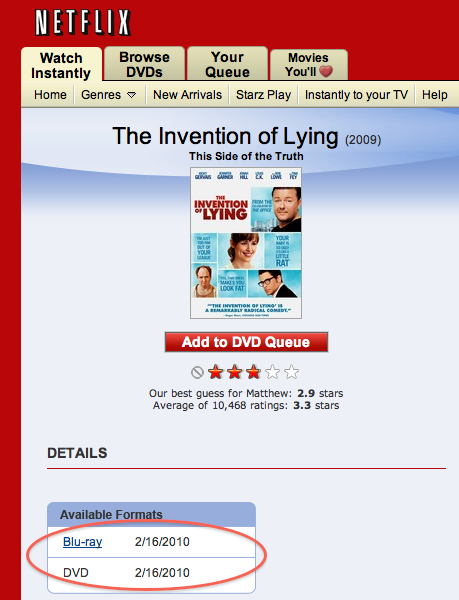Screen dimensions: 459x600
Task: Click the 'Not Interested' circle-slash icon
Action: (197, 372)
